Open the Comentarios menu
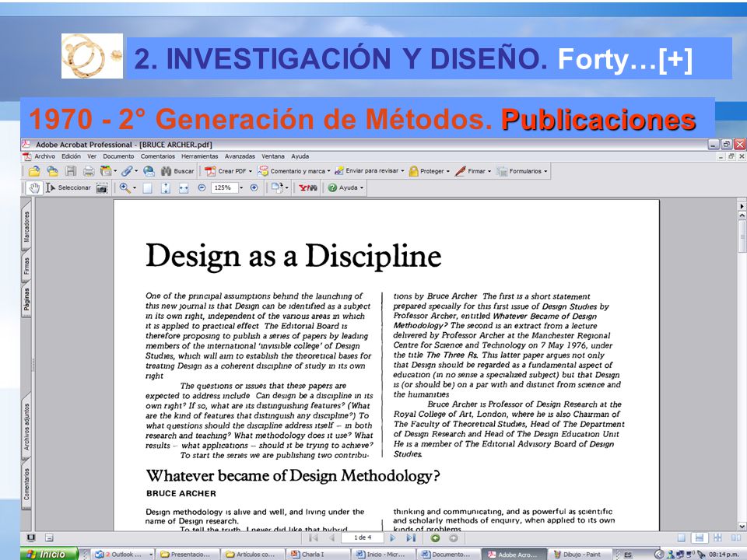 (x=158, y=156)
